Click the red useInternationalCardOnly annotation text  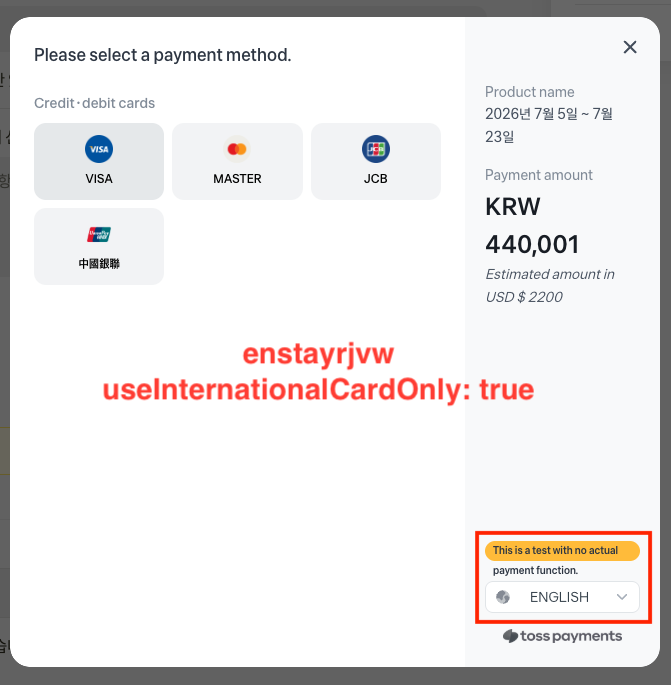(318, 390)
